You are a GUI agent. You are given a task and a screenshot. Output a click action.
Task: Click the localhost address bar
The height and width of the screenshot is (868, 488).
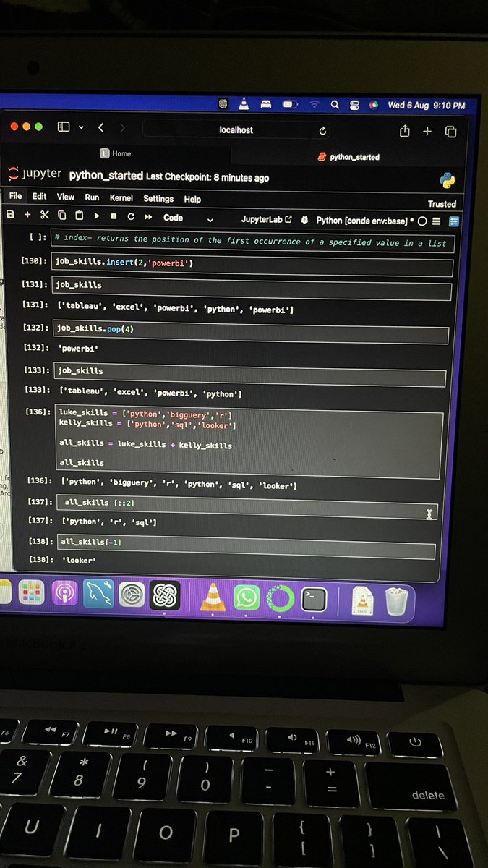point(237,130)
